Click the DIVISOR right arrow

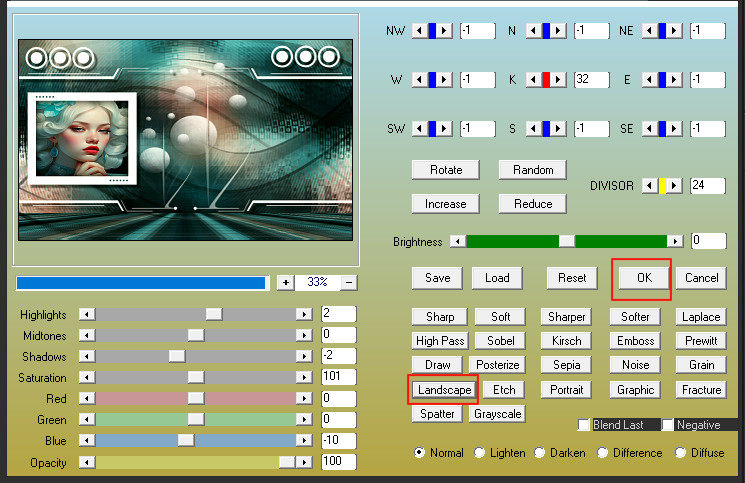pyautogui.click(x=676, y=186)
